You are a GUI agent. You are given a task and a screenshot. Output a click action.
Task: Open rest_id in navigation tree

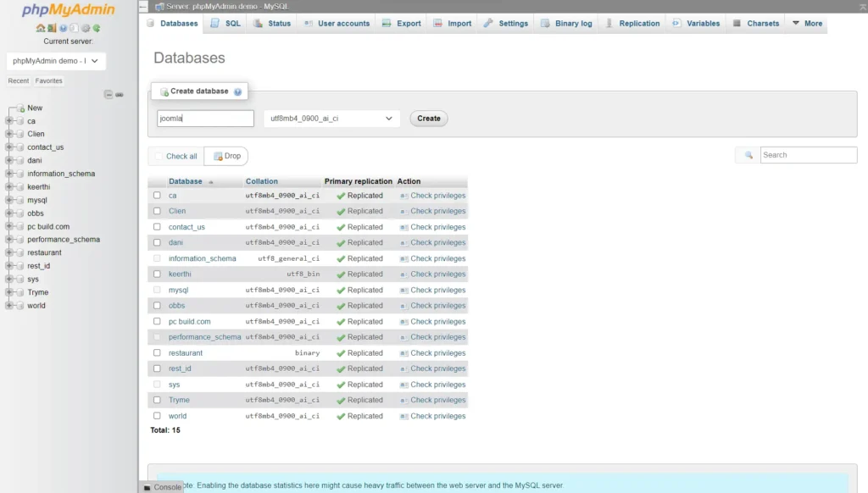coord(39,266)
